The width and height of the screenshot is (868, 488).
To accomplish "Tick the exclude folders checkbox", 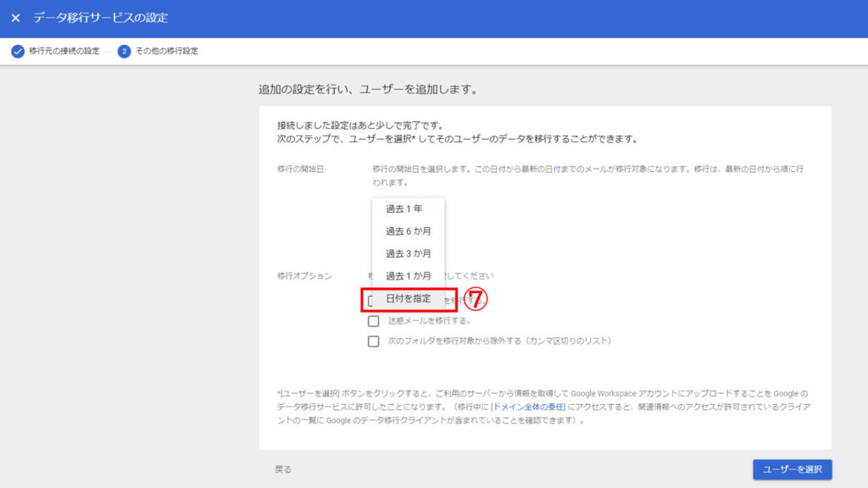I will (x=373, y=341).
